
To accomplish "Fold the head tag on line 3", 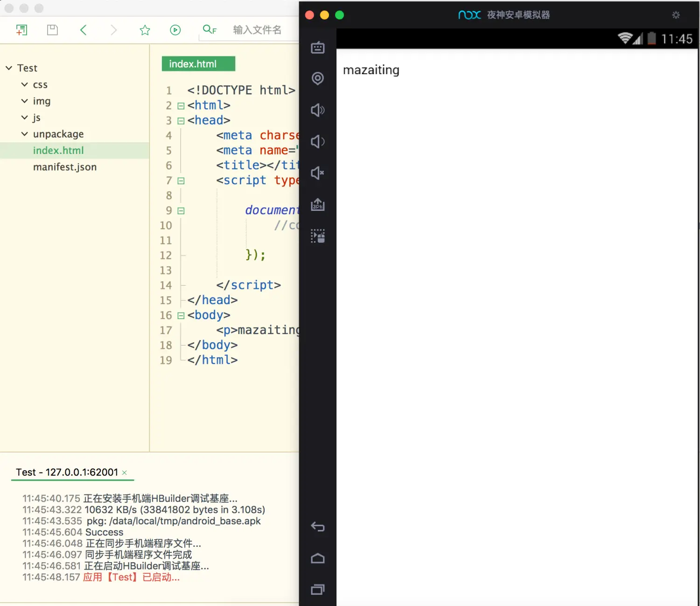I will click(x=181, y=121).
